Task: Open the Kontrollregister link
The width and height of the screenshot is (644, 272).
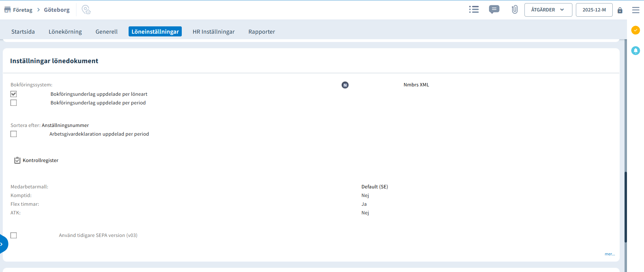Action: pyautogui.click(x=41, y=160)
